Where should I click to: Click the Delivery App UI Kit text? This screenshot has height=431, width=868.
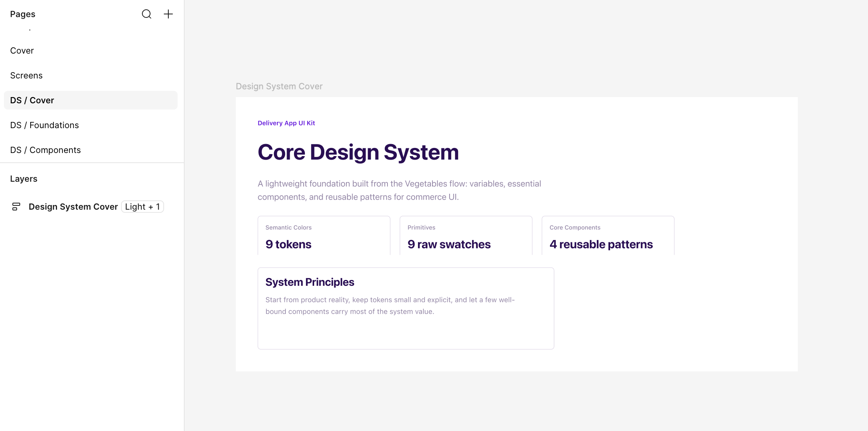(x=286, y=123)
